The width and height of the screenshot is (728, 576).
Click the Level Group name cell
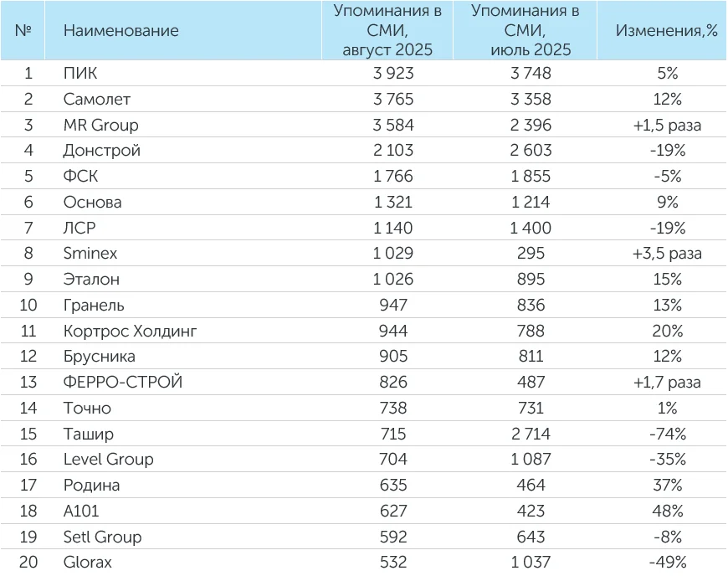pyautogui.click(x=108, y=460)
